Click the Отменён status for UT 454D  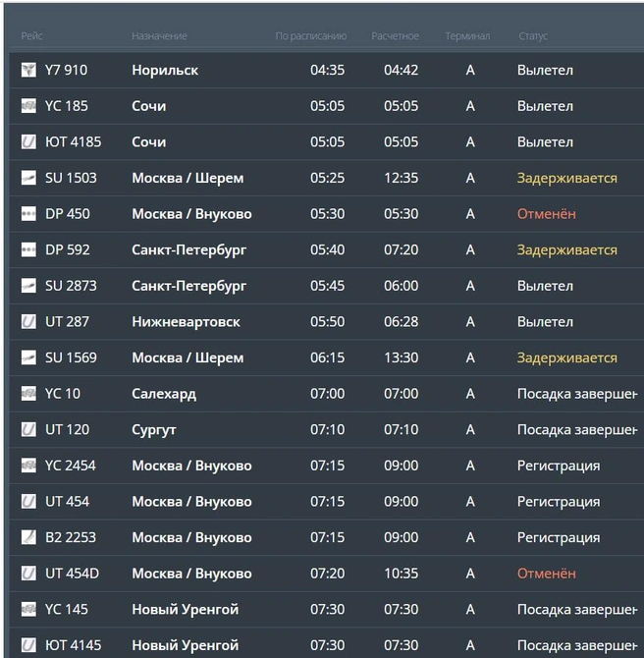546,574
